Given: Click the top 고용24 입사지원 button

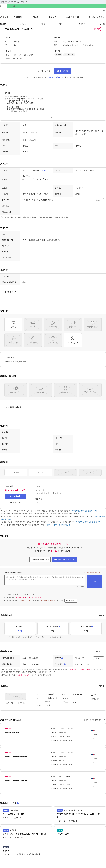Looking at the screenshot, I should coord(63,71).
